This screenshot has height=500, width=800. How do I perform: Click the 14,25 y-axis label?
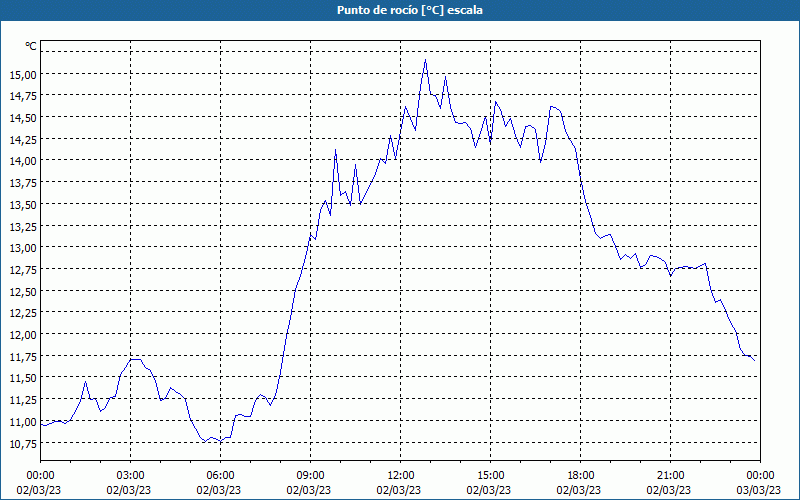[23, 140]
